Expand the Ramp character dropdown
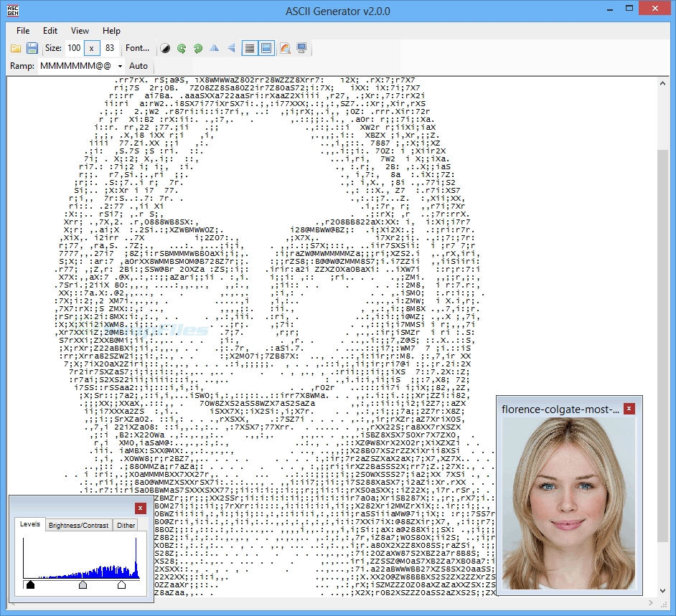This screenshot has width=676, height=616. coord(119,65)
